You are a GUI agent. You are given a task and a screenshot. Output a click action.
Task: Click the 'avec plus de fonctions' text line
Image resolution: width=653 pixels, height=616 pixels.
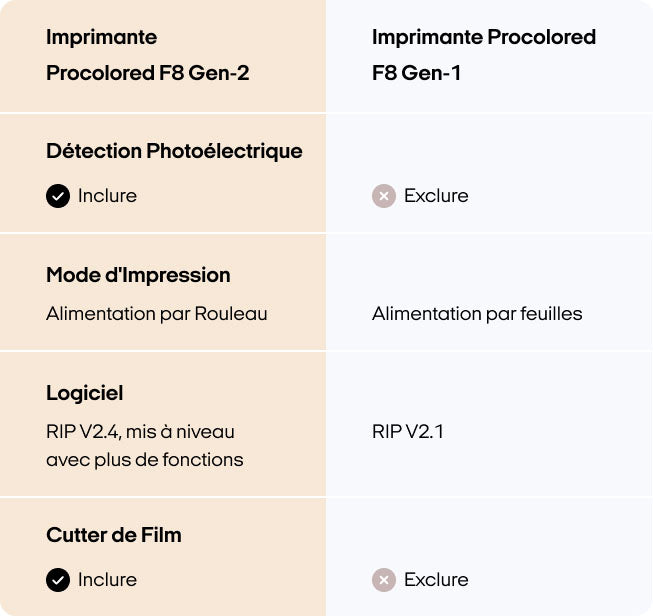pos(145,460)
